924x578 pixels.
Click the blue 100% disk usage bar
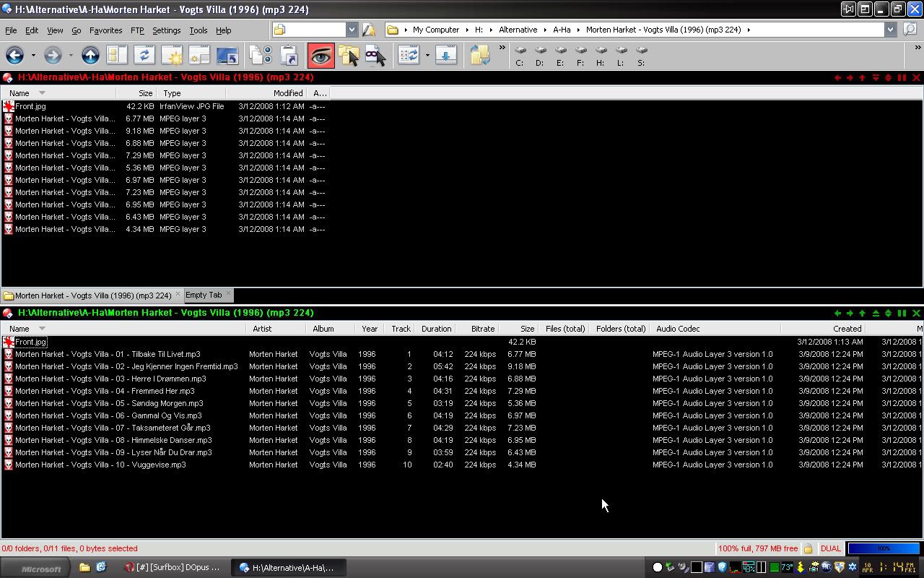pyautogui.click(x=884, y=548)
